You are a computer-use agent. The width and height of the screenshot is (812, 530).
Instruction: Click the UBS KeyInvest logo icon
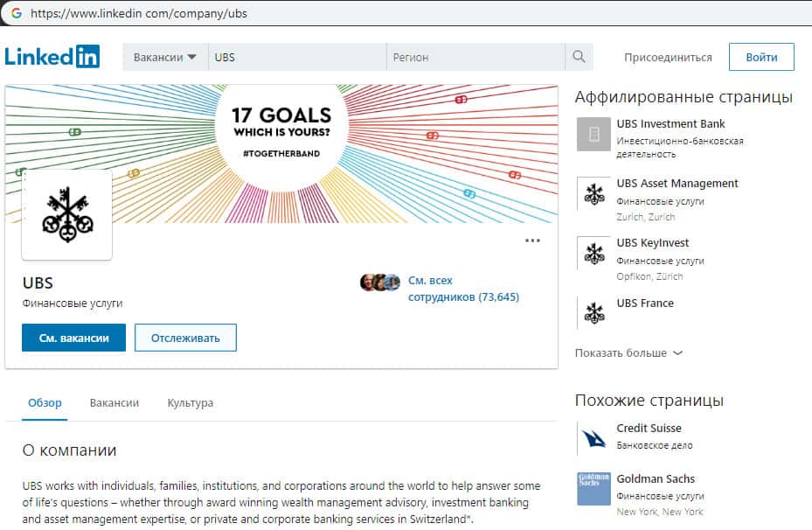(594, 254)
